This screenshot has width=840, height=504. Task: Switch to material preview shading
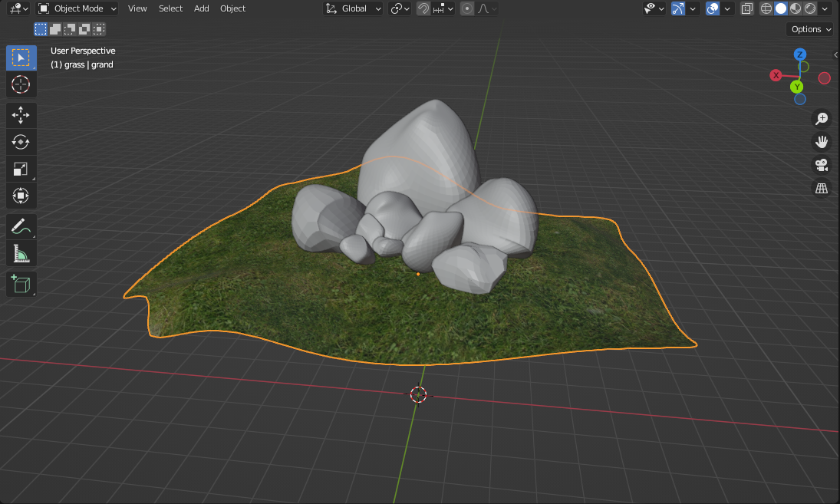pos(796,8)
